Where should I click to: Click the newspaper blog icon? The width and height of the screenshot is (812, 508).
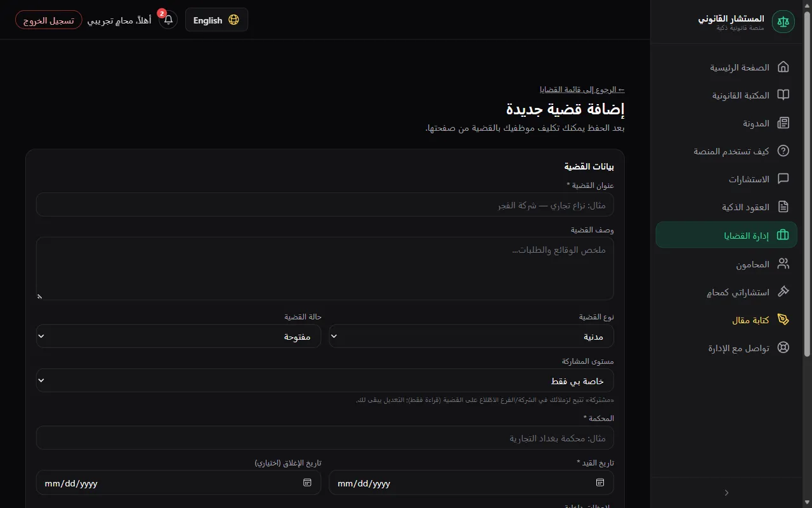coord(783,123)
